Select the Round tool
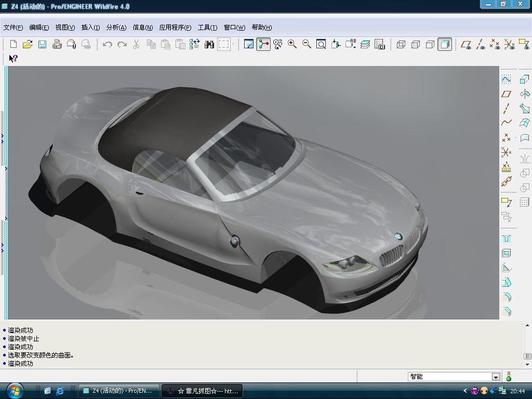532x399 pixels. pos(506,297)
